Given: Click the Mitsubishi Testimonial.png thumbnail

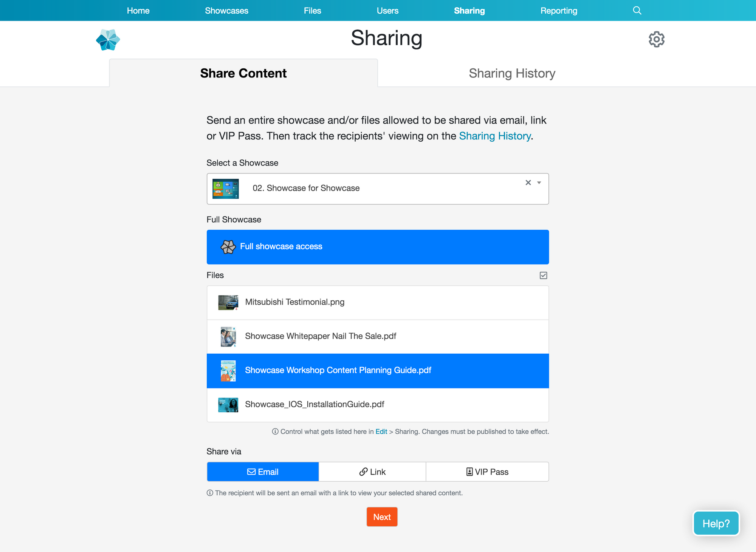Looking at the screenshot, I should pos(228,303).
